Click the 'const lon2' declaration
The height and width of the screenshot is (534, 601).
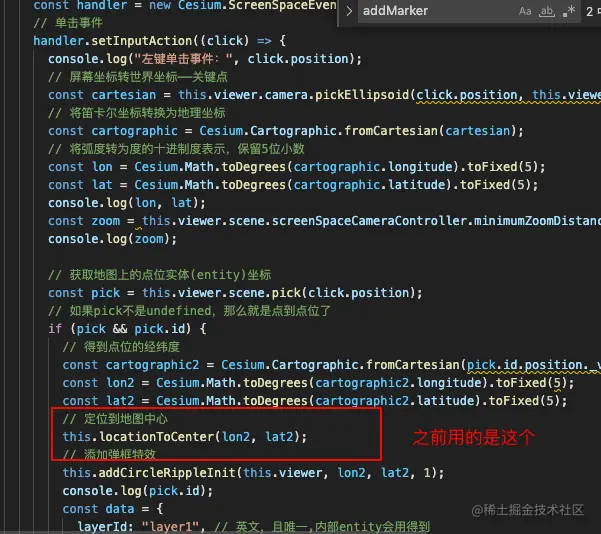pos(318,383)
